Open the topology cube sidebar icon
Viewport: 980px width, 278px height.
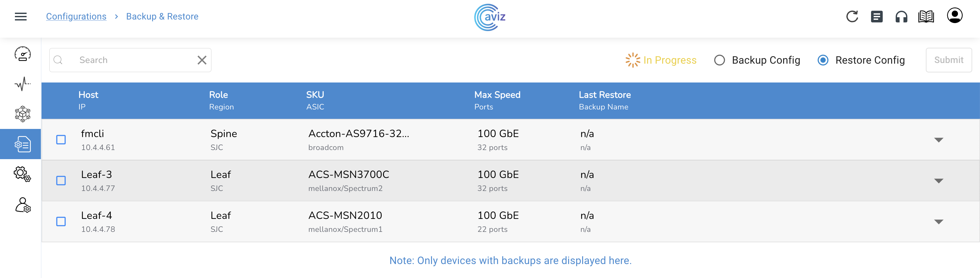point(22,114)
